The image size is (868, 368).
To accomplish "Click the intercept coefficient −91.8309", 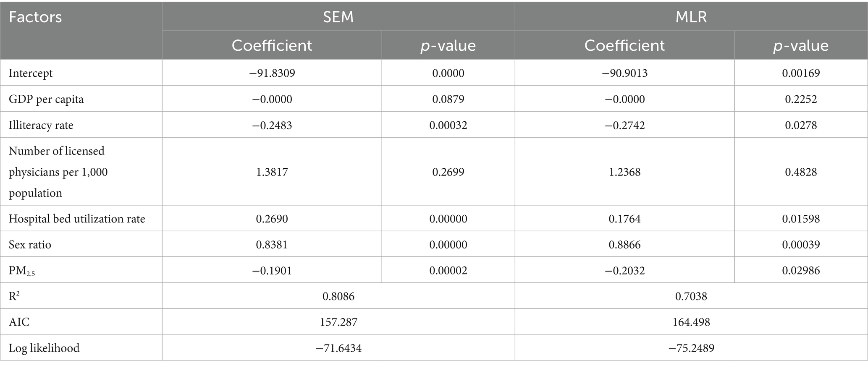I will 272,73.
